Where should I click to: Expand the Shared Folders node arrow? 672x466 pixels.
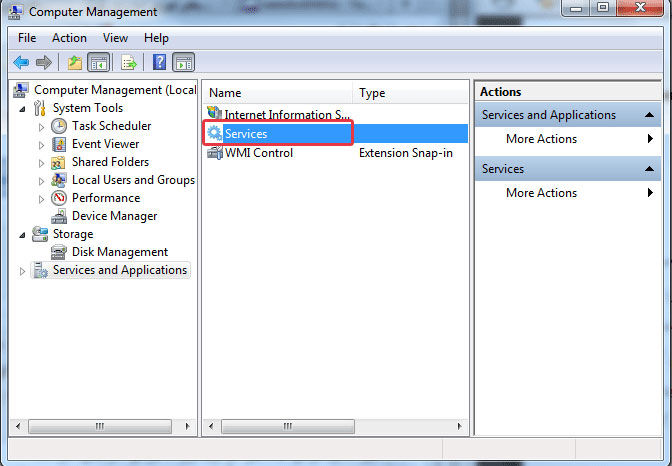coord(41,163)
